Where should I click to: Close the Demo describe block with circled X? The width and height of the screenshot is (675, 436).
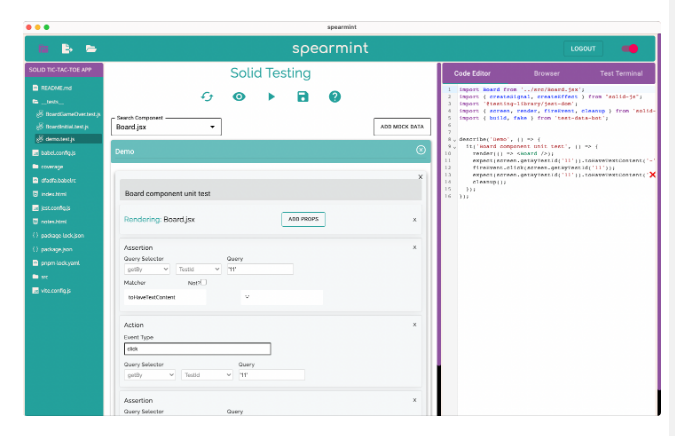421,150
